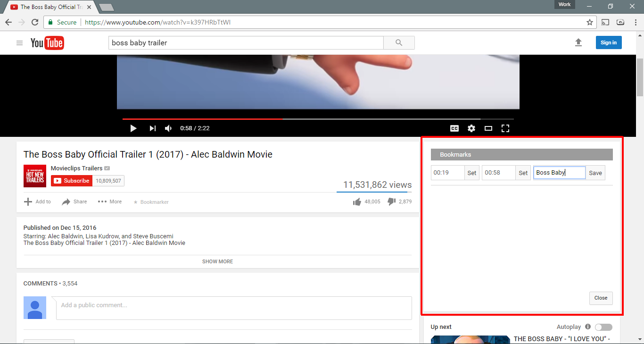Open THE BOSS BABY - I LOVE YOU video
The image size is (644, 344).
pos(562,339)
